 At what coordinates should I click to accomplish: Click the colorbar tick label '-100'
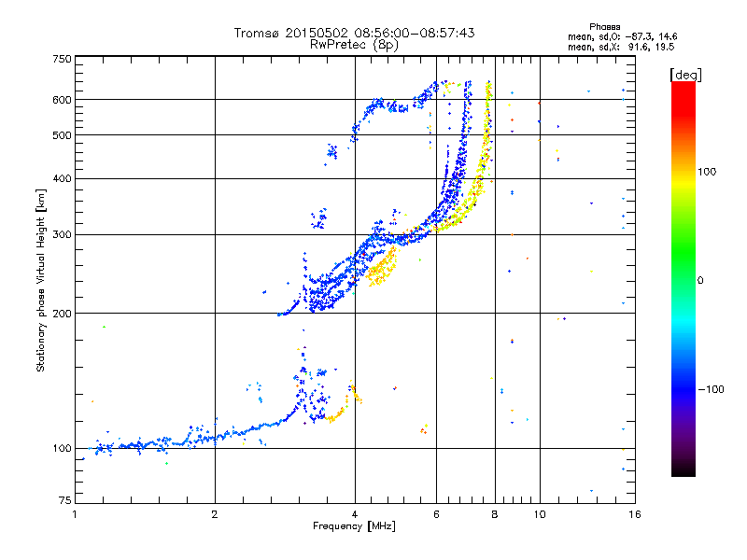tap(711, 389)
